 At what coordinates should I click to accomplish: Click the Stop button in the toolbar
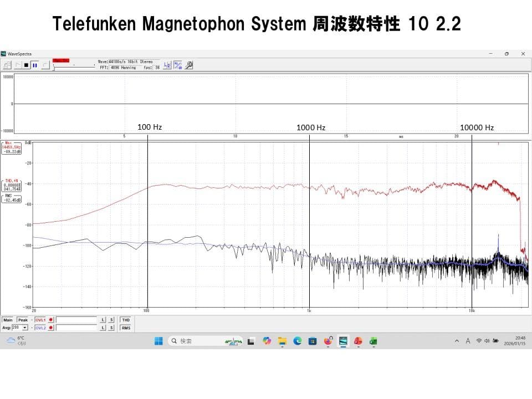27,65
